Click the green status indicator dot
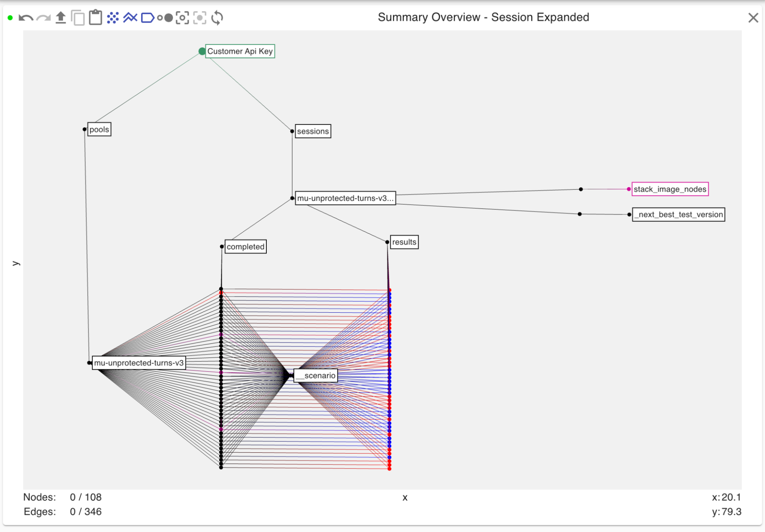 point(10,18)
